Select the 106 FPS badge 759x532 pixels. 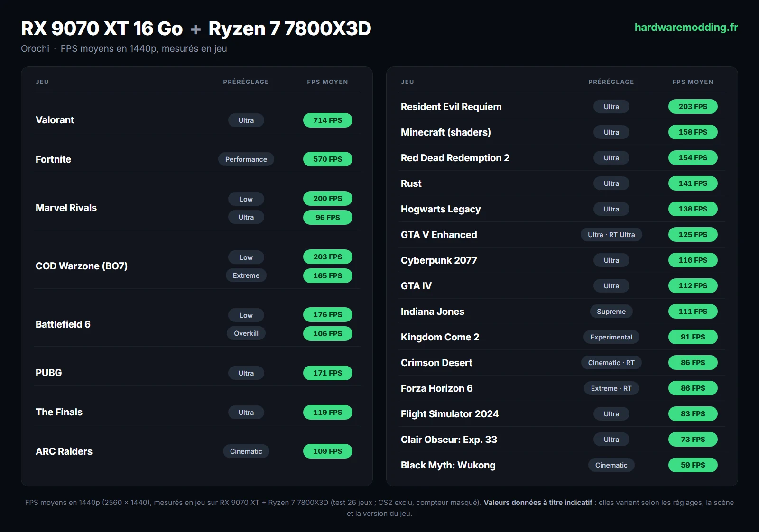click(328, 334)
